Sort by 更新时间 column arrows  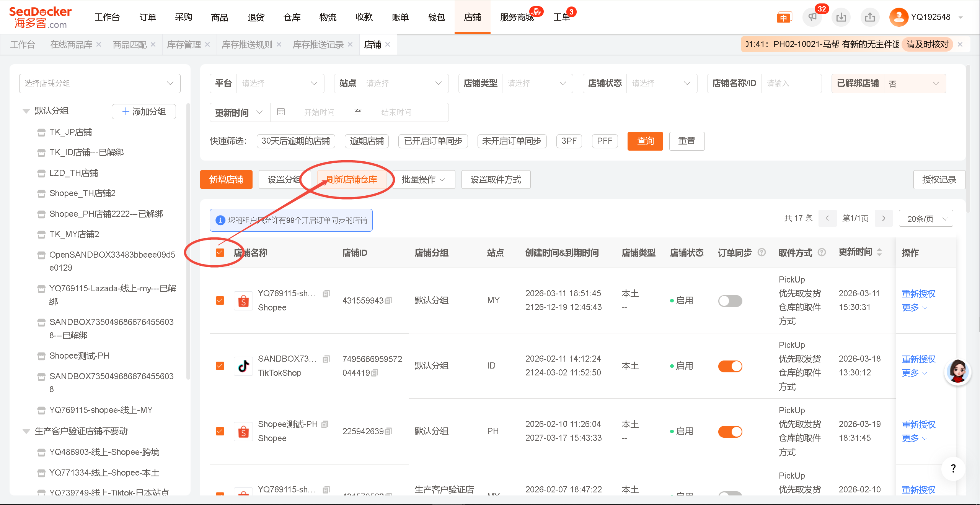(x=879, y=252)
